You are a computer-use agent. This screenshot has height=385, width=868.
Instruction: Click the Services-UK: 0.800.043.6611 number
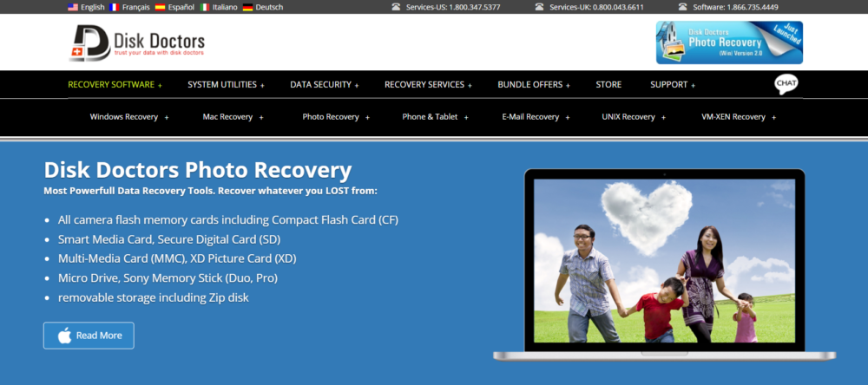coord(597,7)
